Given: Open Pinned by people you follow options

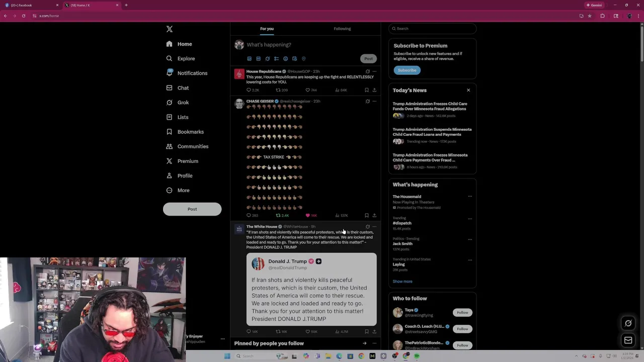Looking at the screenshot, I should [374, 343].
